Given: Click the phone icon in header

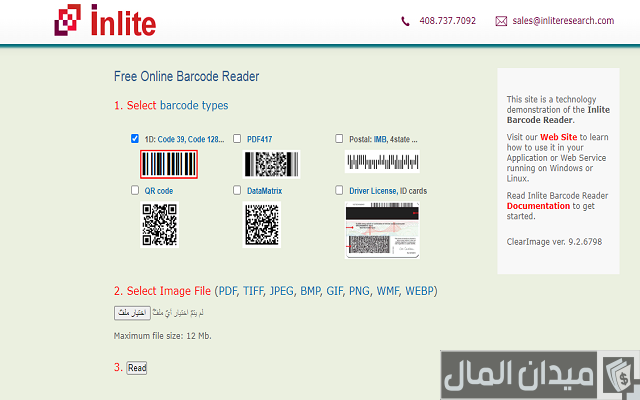Looking at the screenshot, I should click(x=405, y=21).
